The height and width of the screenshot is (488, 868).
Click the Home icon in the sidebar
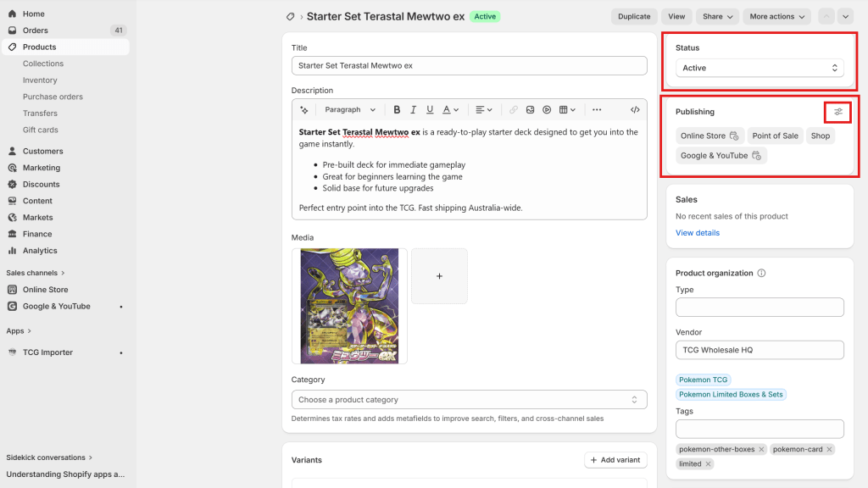pyautogui.click(x=12, y=14)
